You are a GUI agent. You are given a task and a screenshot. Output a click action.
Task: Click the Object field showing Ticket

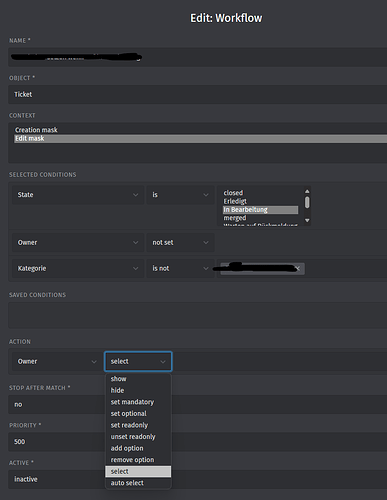pyautogui.click(x=198, y=94)
